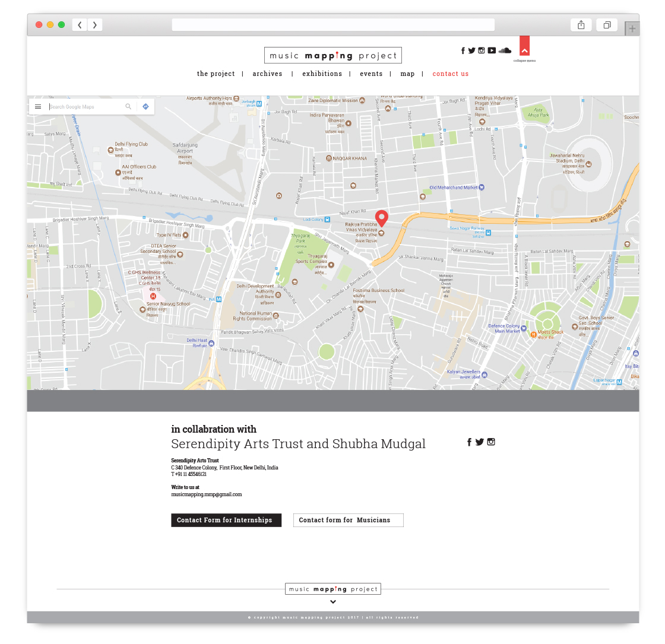This screenshot has height=644, width=665.
Task: Click the Lodi Colony station icon
Action: point(327,220)
